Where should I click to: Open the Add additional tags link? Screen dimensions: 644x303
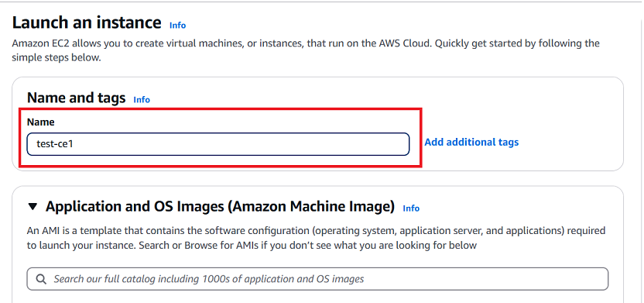click(471, 143)
